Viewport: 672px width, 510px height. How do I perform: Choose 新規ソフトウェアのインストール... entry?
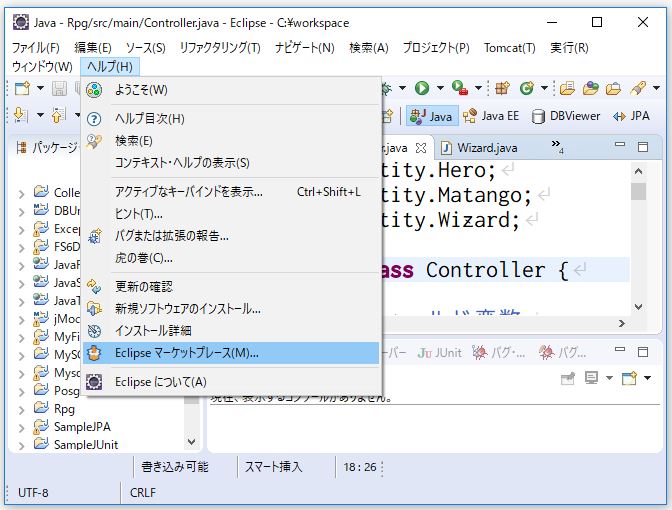[231, 309]
